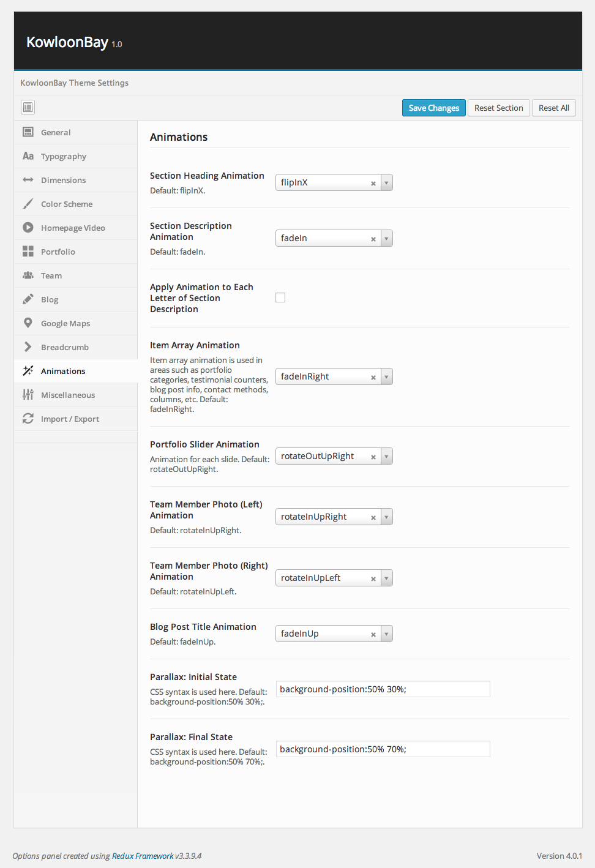Switch to the Breadcrumb section
Image resolution: width=595 pixels, height=868 pixels.
tap(65, 347)
